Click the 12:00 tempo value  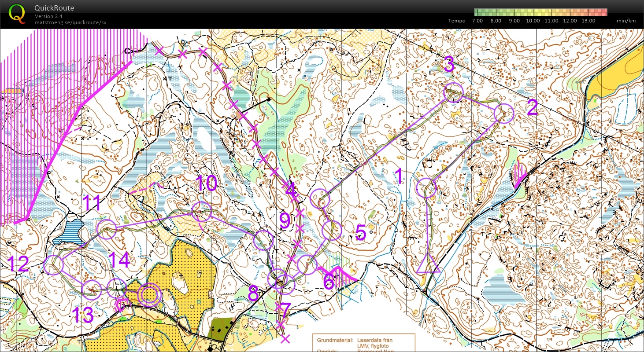pyautogui.click(x=570, y=21)
